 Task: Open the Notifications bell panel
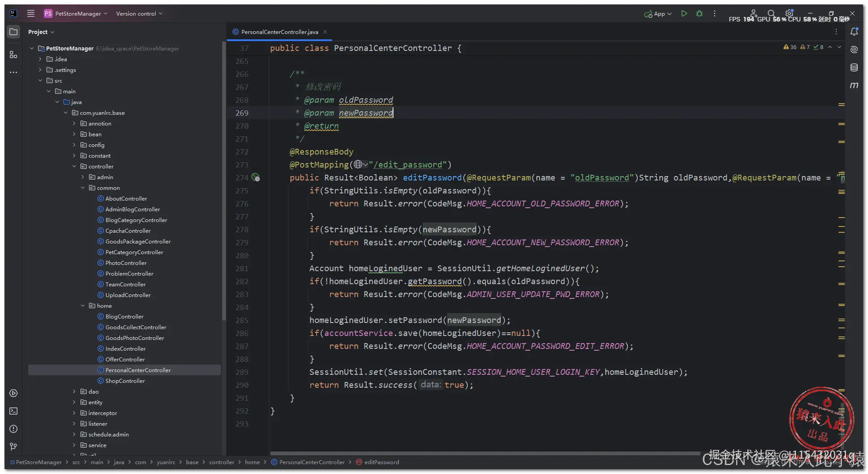(854, 32)
